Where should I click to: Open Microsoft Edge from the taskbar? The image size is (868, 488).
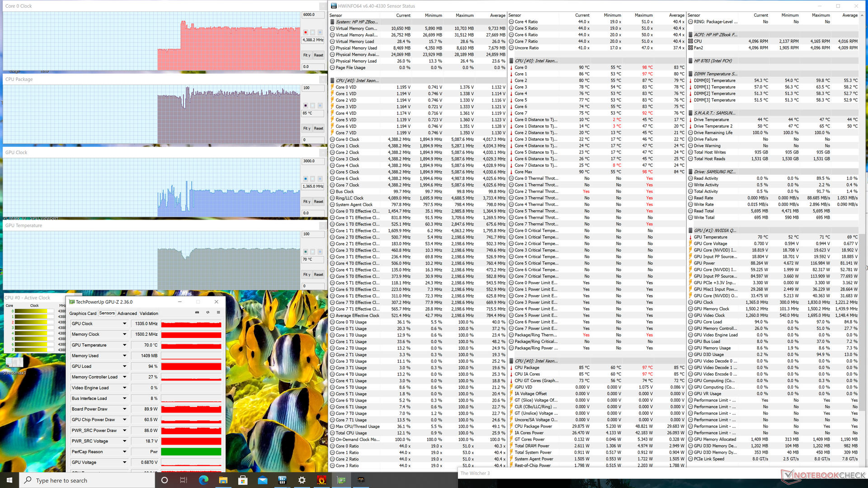point(203,480)
